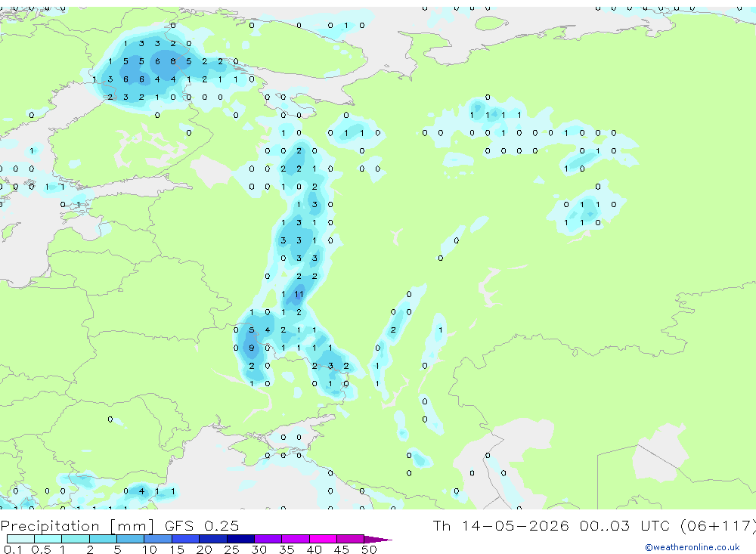Click the 10–15 mm legend swatch

click(x=158, y=539)
